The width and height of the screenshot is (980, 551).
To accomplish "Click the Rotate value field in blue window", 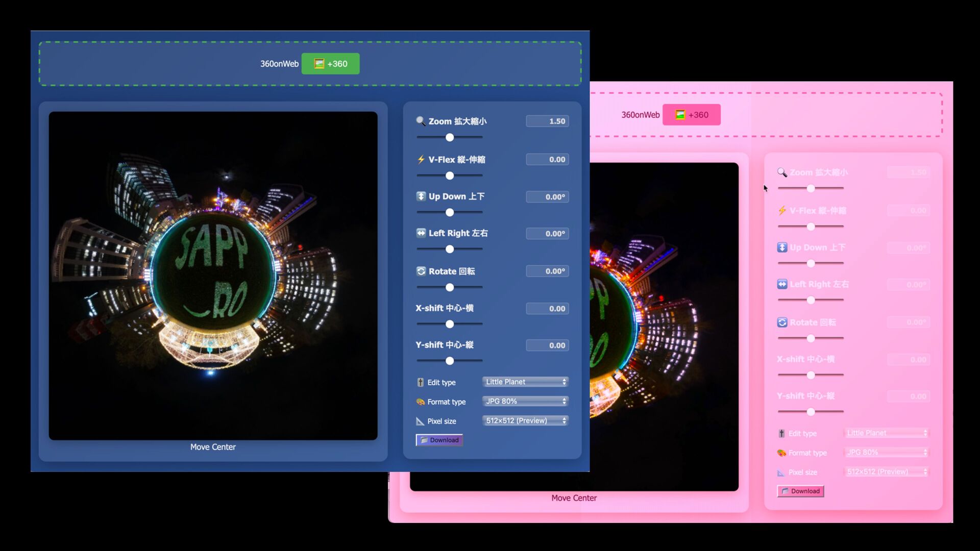I will (x=548, y=271).
